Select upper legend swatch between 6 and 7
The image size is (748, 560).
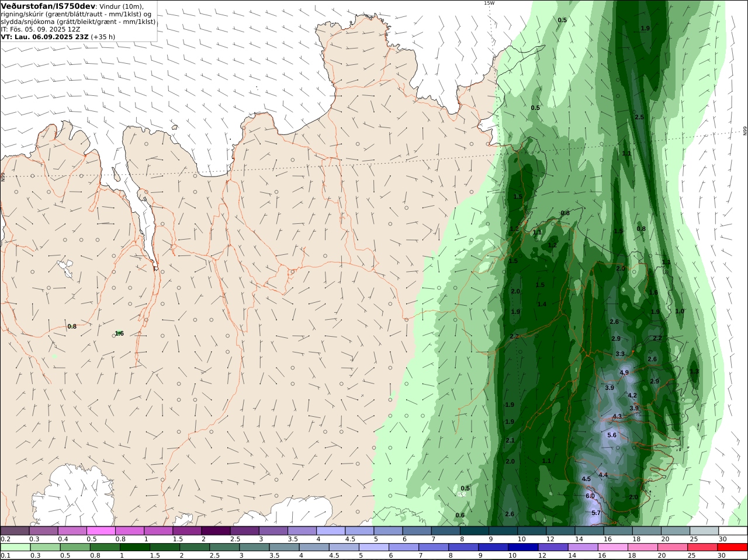click(x=417, y=531)
